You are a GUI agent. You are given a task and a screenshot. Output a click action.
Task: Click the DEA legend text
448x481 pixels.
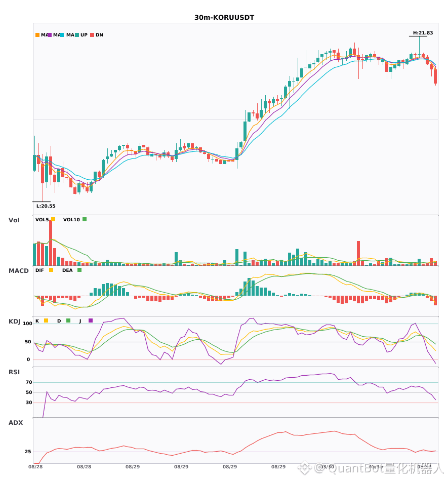(67, 270)
